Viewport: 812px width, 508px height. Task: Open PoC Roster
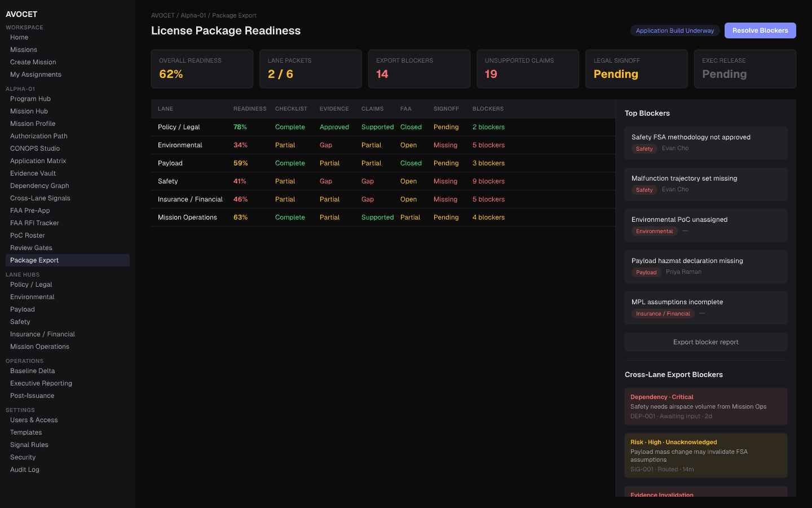point(68,235)
